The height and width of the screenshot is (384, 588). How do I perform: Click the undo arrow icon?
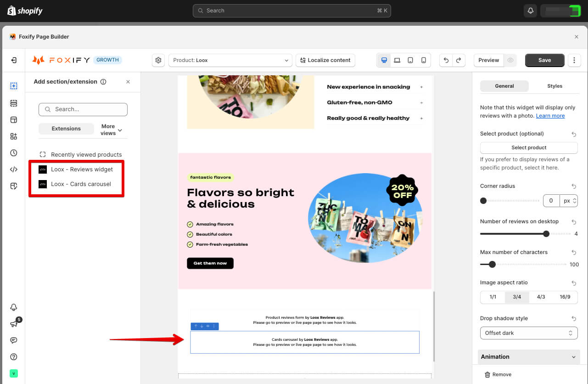point(446,60)
